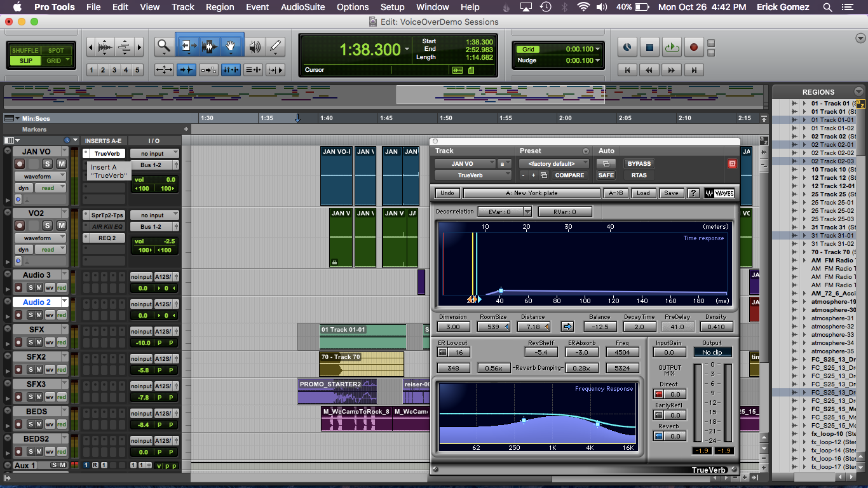Click the REQ 2 insert on VO2

[104, 238]
